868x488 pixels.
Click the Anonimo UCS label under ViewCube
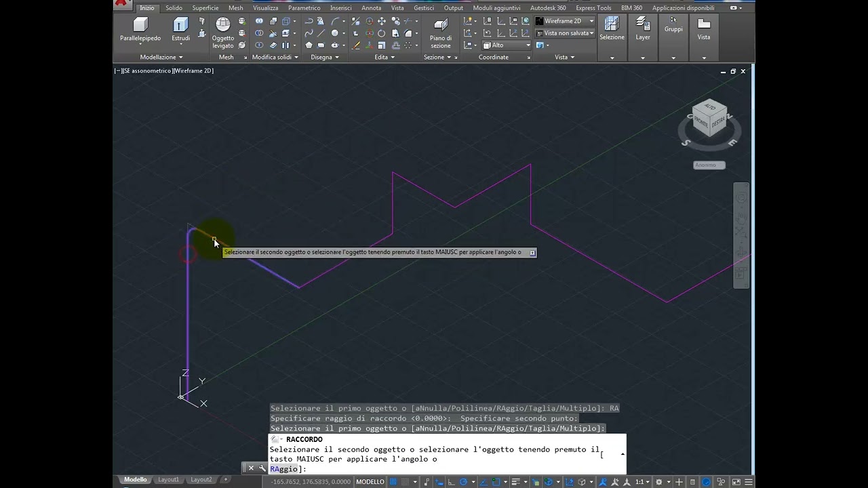tap(709, 165)
